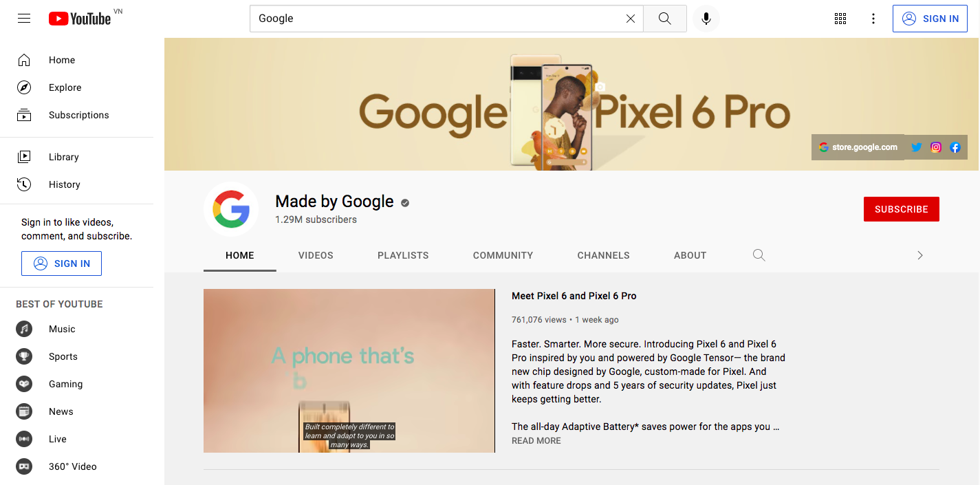
Task: Open the store.google.com banner link
Action: coord(858,147)
